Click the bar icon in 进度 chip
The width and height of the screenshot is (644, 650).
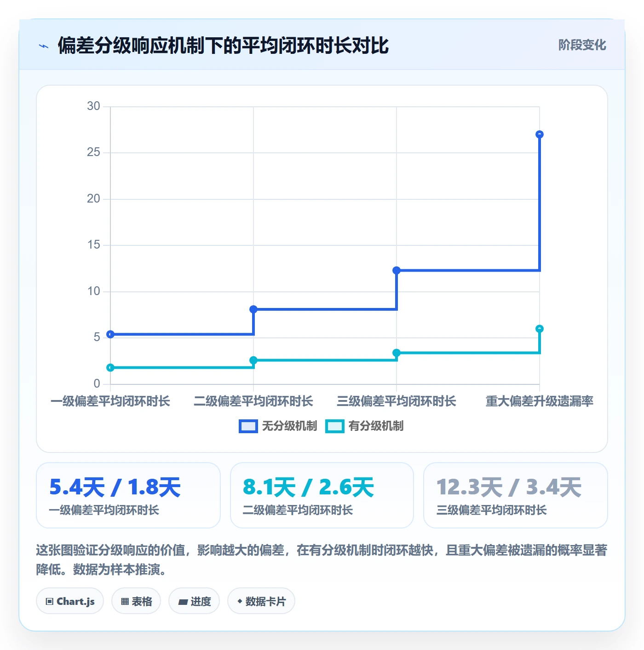(x=183, y=602)
